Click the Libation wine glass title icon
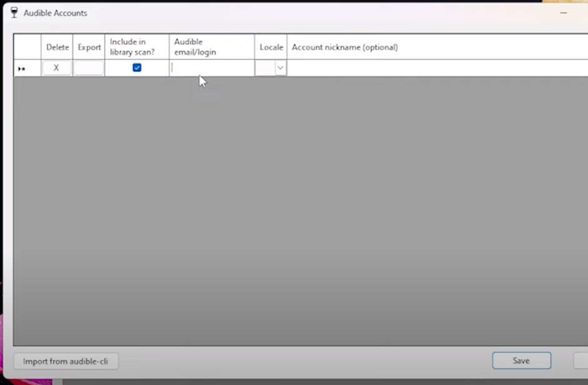 (14, 12)
